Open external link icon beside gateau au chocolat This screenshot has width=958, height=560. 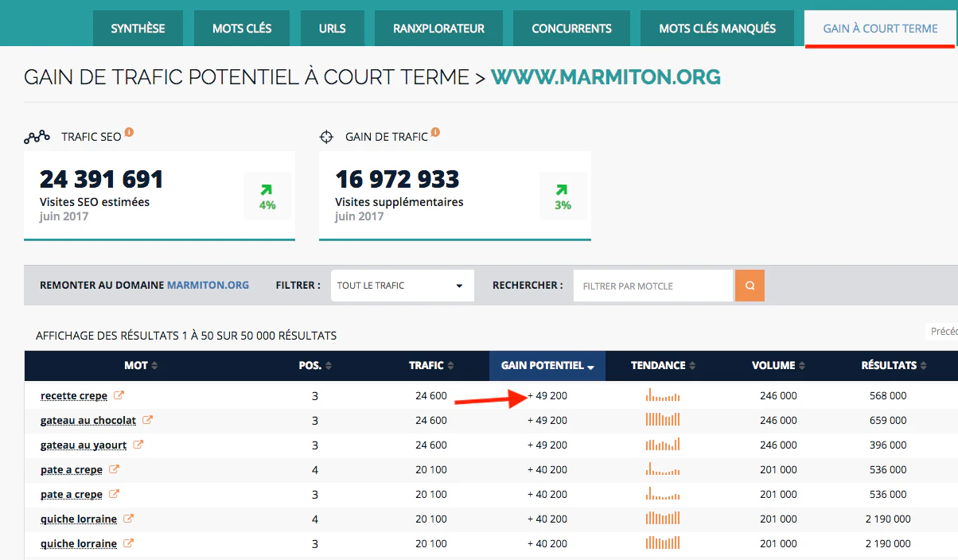[148, 420]
